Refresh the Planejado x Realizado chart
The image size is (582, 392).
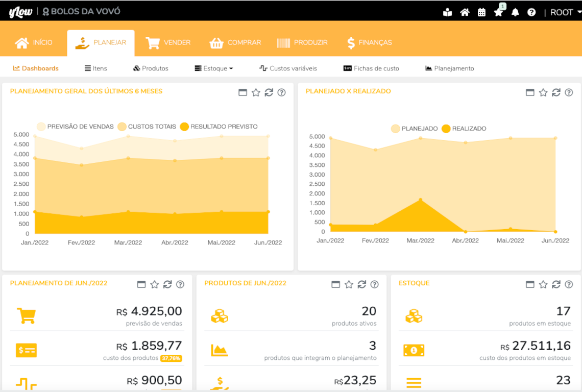(x=556, y=92)
